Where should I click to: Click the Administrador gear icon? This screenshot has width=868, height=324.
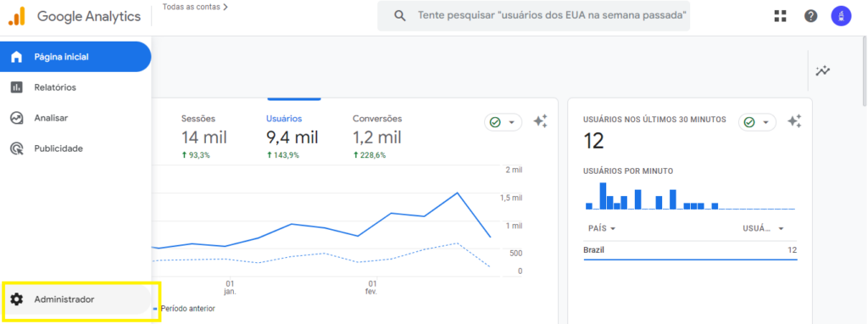(x=17, y=299)
